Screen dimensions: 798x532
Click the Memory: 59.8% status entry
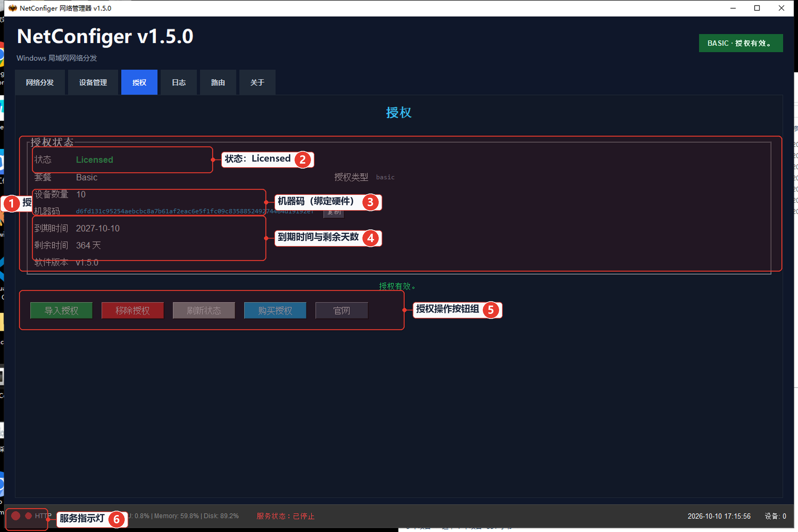[x=176, y=516]
